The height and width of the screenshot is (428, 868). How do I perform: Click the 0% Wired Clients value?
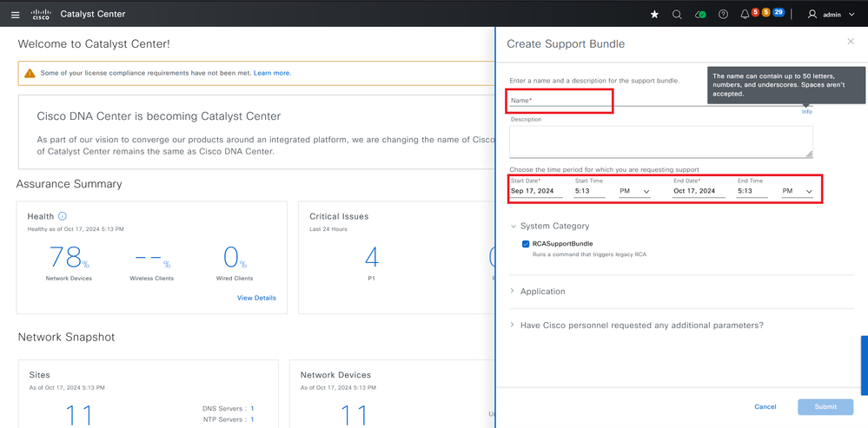(235, 257)
